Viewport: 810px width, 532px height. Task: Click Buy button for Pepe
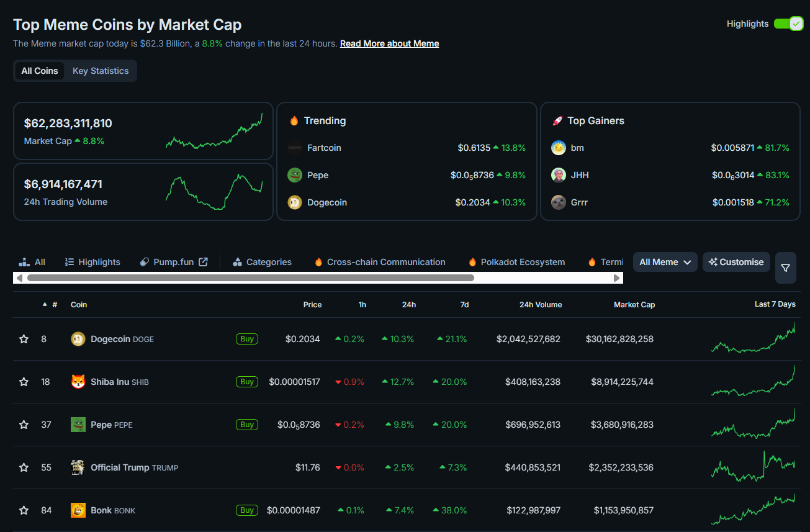pos(247,425)
